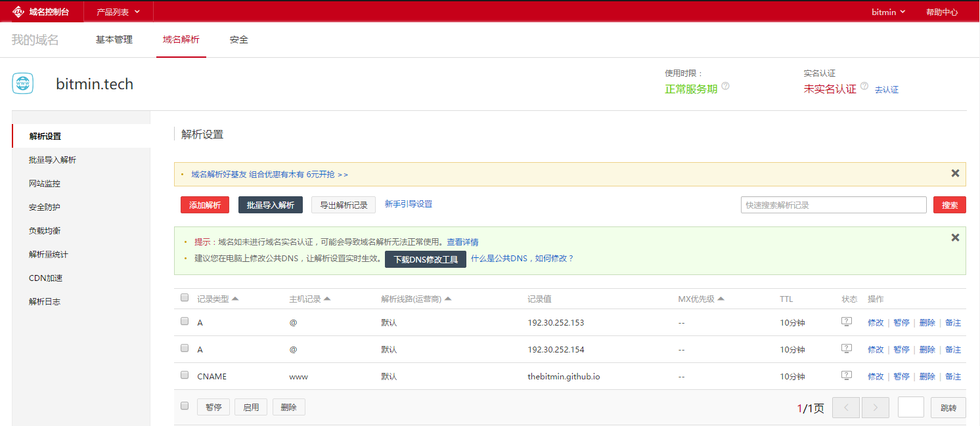Click the www globe icon beside bitmin.tech

[23, 83]
